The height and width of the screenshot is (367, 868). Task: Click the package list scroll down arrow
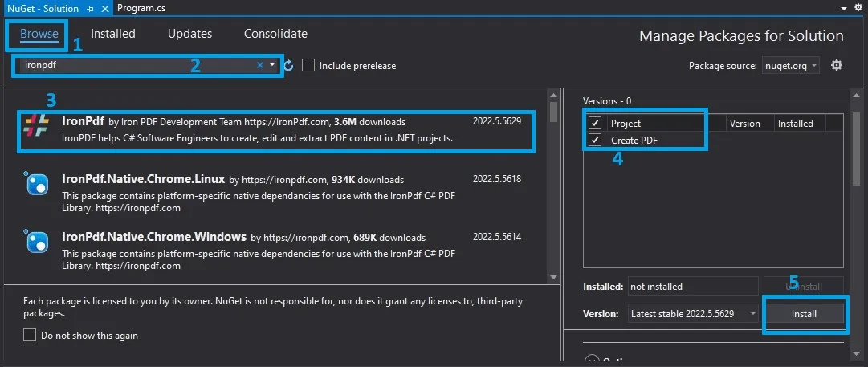point(552,277)
